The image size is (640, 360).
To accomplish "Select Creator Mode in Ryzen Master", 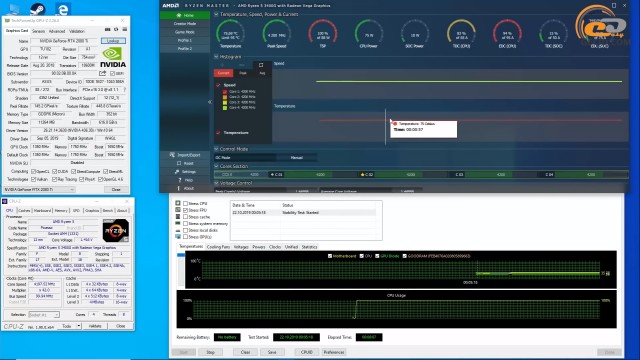I will (x=185, y=24).
